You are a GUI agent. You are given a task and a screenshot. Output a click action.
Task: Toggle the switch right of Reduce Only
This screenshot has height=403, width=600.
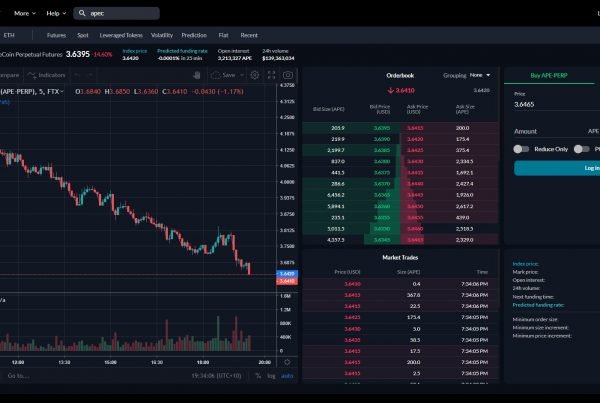[x=582, y=149]
